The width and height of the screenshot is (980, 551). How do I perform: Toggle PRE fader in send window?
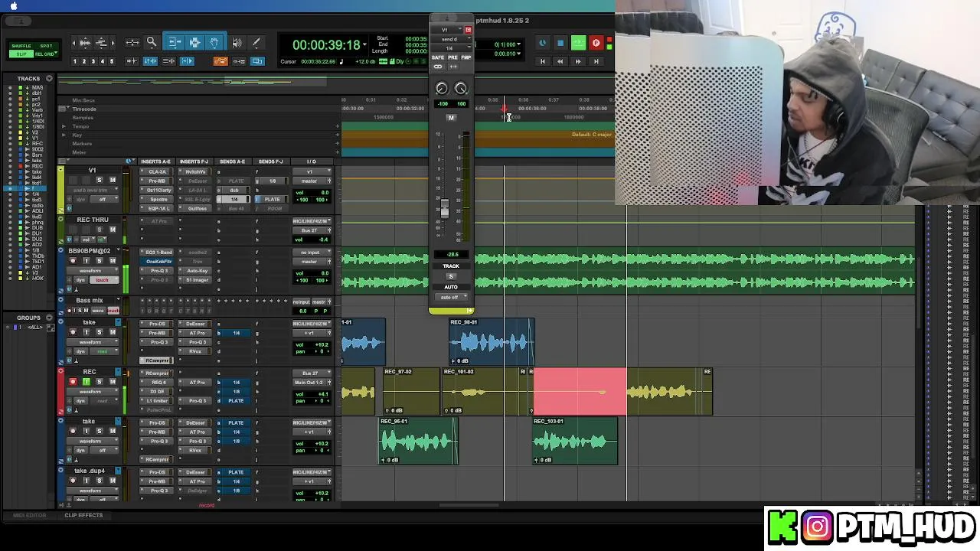(x=452, y=57)
